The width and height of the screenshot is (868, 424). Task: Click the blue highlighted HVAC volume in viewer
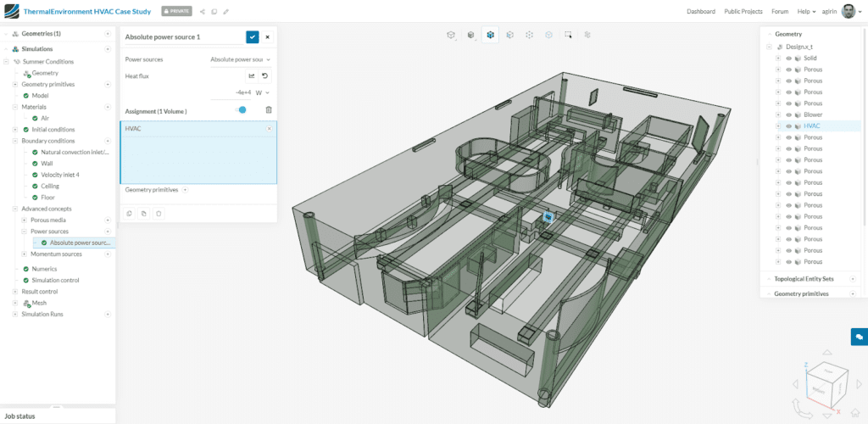tap(548, 217)
